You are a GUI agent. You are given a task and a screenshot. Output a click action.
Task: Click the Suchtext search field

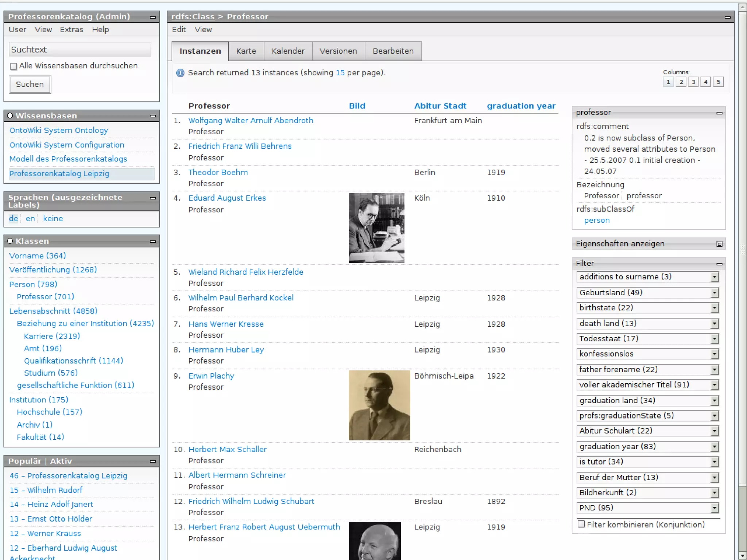coord(80,50)
